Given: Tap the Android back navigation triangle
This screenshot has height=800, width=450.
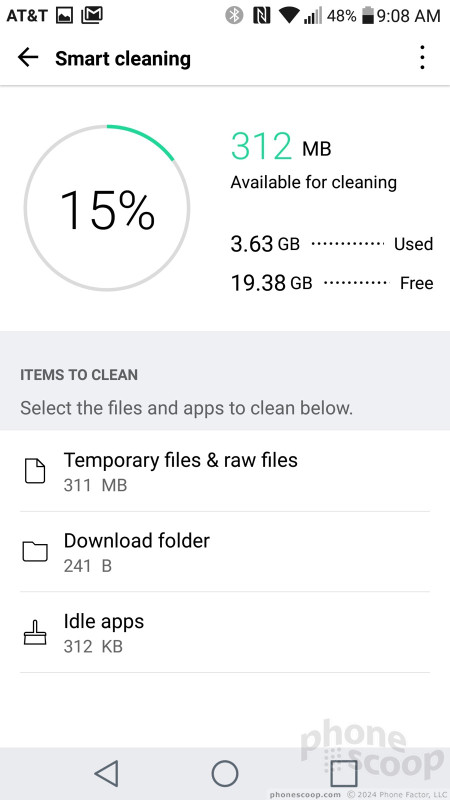Looking at the screenshot, I should (x=107, y=773).
